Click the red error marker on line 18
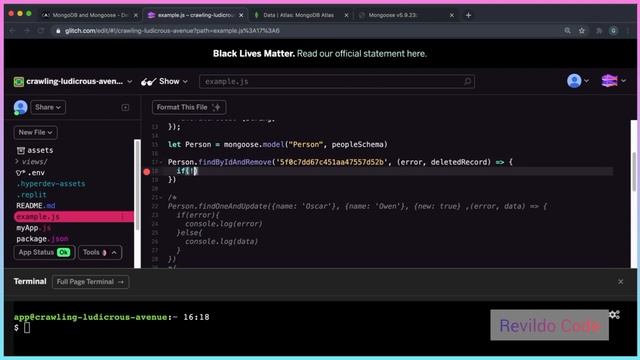Screen dimensions: 640x360 (147, 171)
